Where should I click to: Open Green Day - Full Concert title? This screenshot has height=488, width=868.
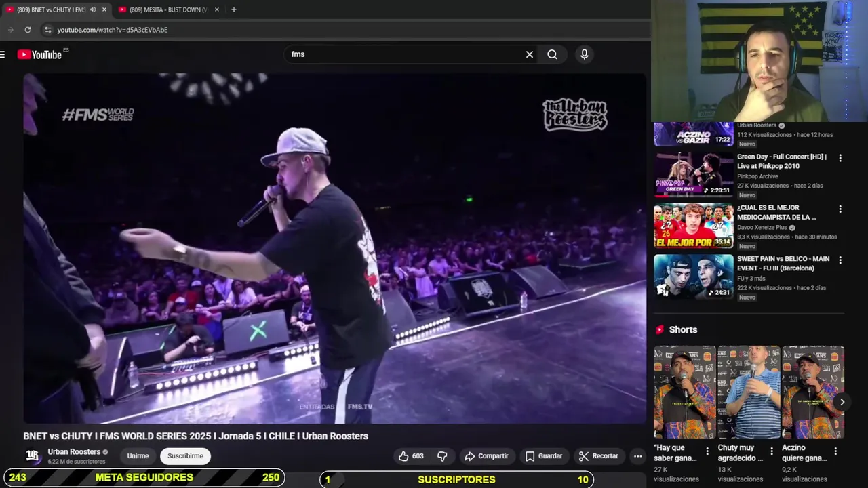(782, 161)
